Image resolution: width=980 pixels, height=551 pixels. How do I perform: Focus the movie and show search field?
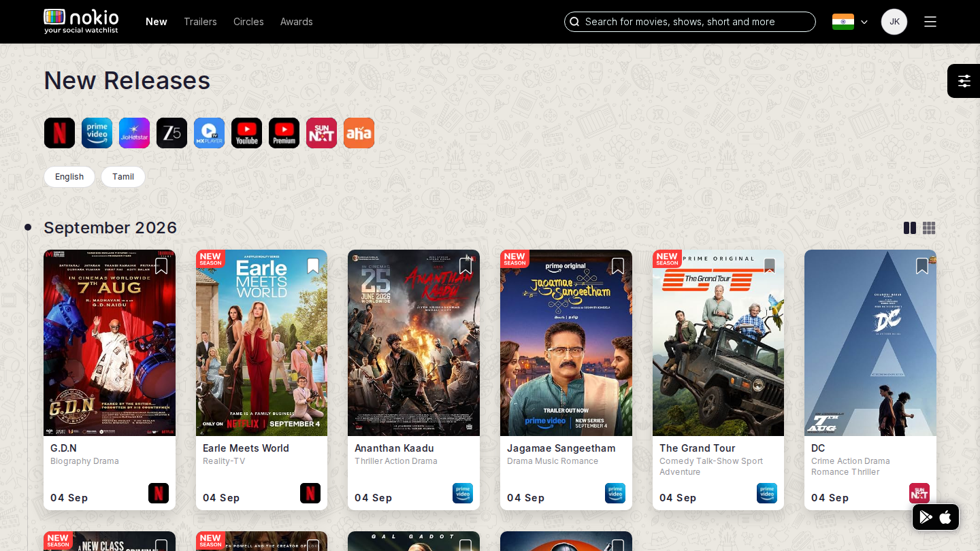click(690, 22)
